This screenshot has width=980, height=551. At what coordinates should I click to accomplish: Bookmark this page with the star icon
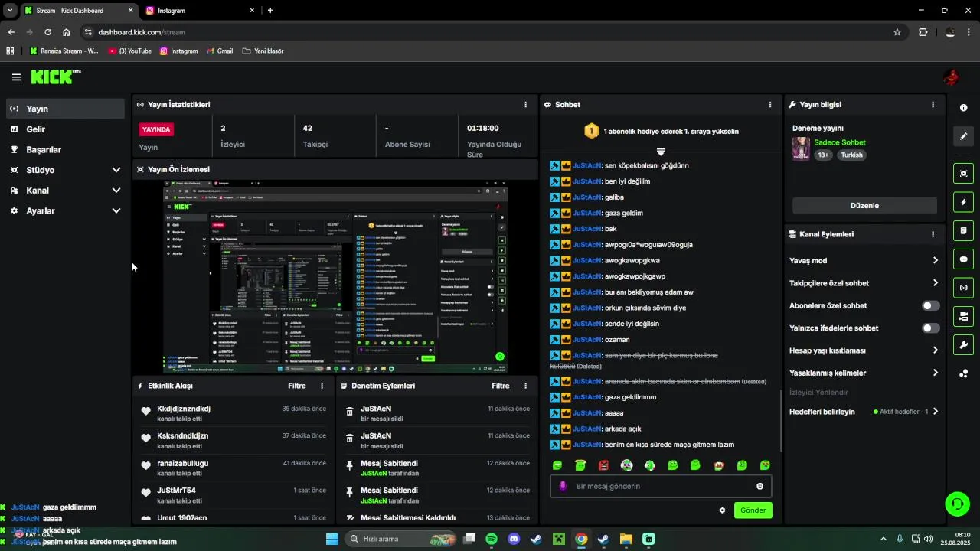click(x=897, y=32)
